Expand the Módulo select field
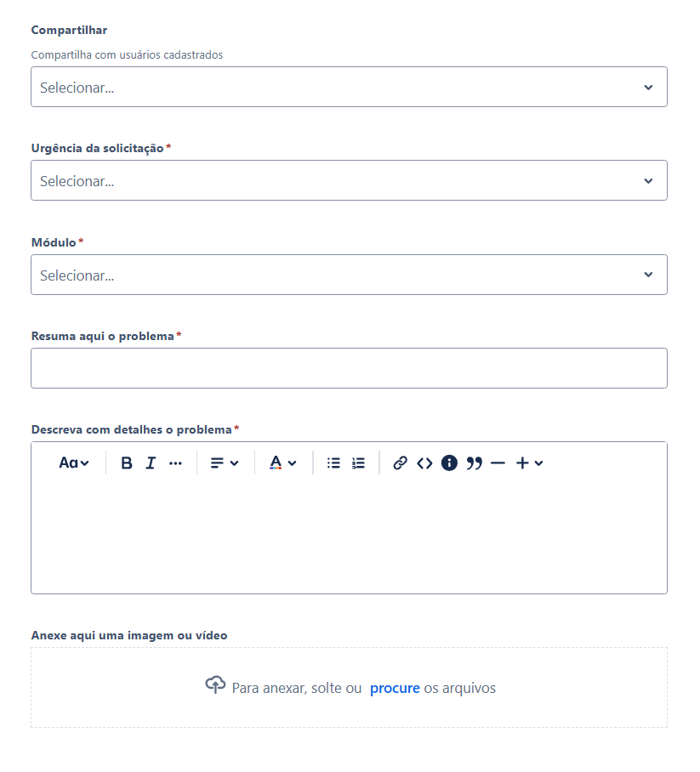700x772 pixels. (350, 275)
